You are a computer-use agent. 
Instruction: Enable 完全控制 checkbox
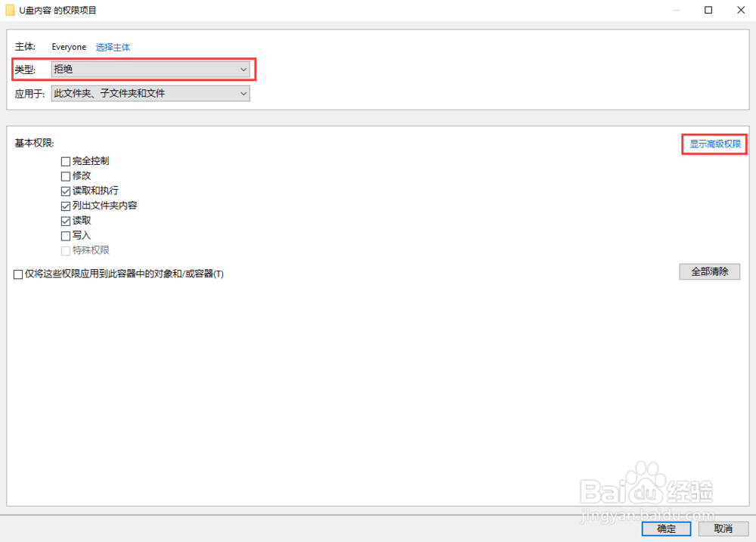[66, 161]
